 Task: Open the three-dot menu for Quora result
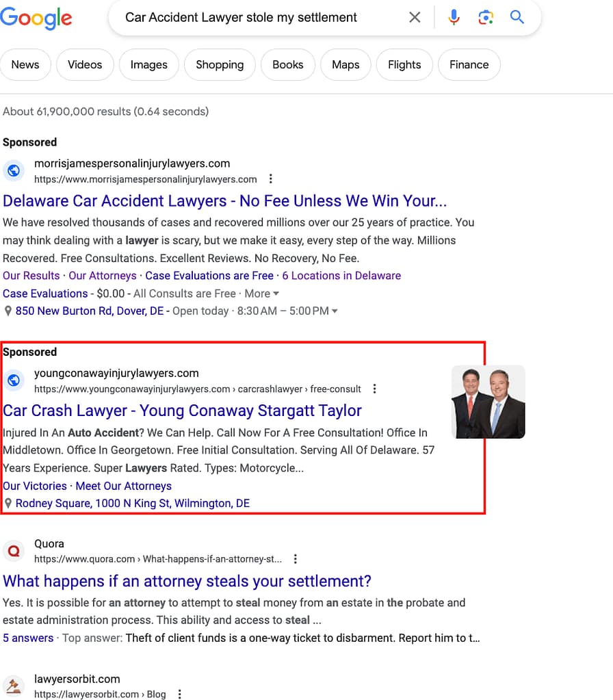point(295,559)
